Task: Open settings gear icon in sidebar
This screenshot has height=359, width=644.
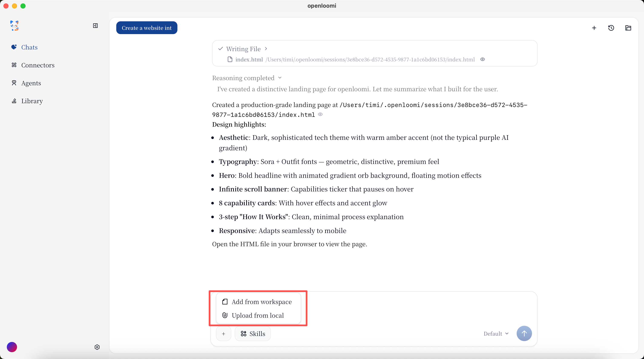Action: point(97,347)
